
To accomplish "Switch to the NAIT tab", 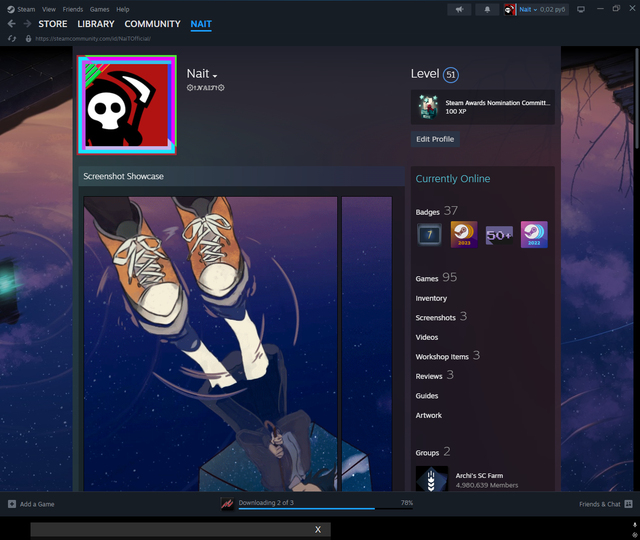I will [x=201, y=24].
